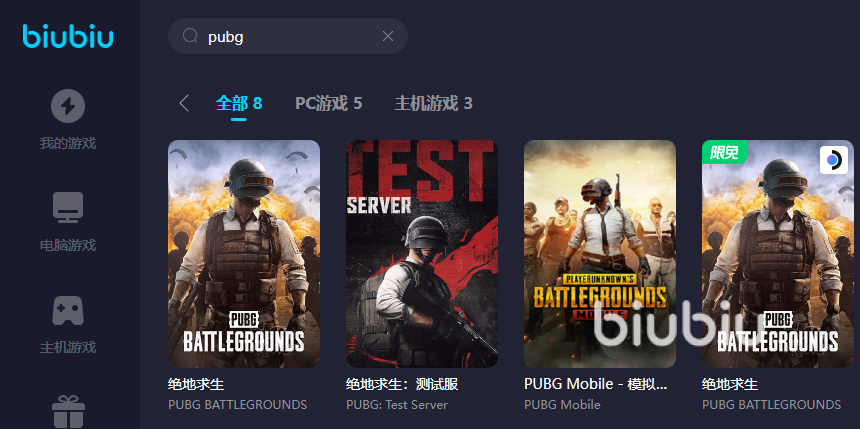The image size is (860, 429).
Task: Click the PUBG Mobile - 模拟 title
Action: (x=596, y=384)
